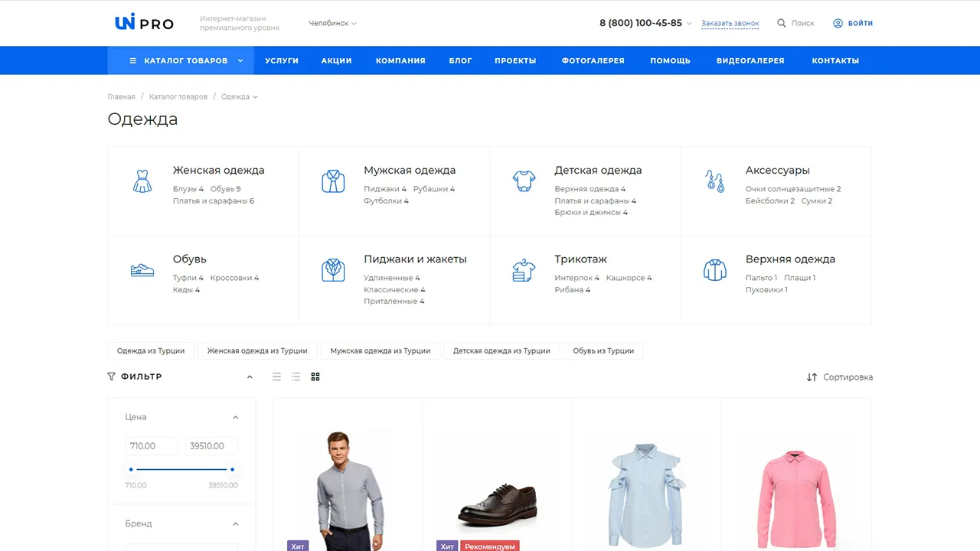Click the Трикотаж folded clothes icon

coord(524,270)
